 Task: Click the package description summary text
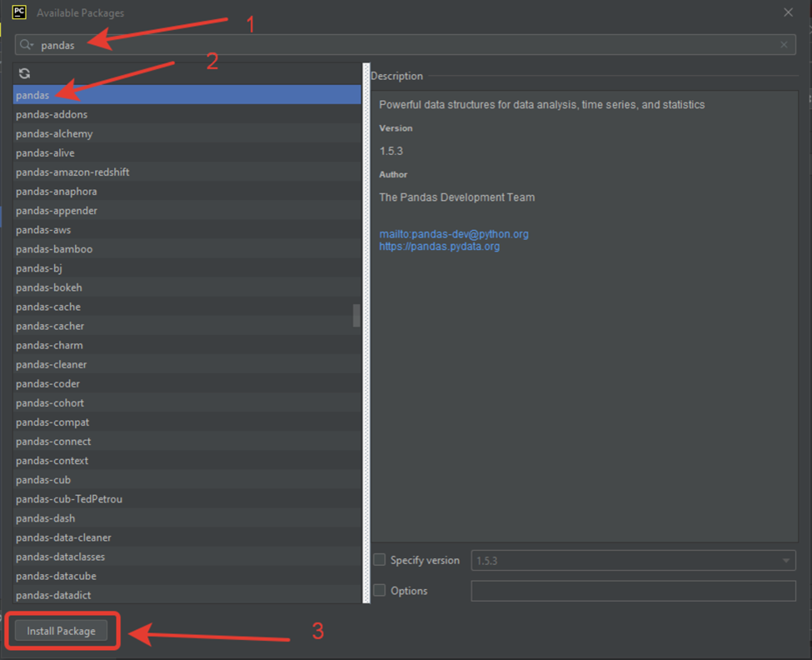tap(541, 105)
